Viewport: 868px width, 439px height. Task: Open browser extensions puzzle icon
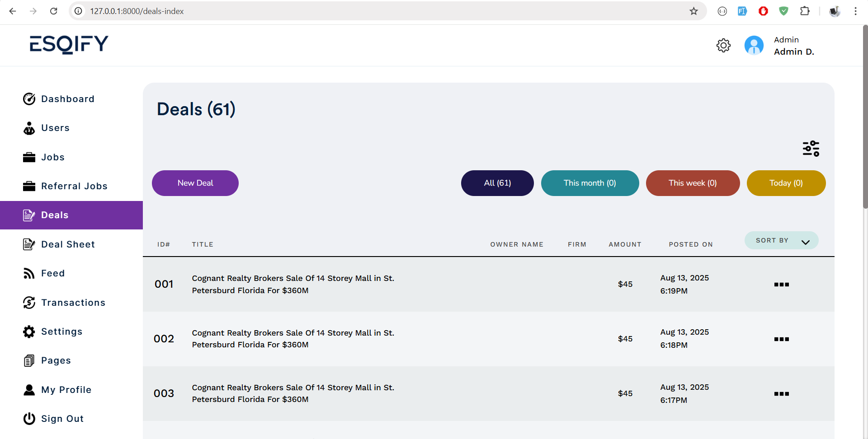click(x=805, y=11)
